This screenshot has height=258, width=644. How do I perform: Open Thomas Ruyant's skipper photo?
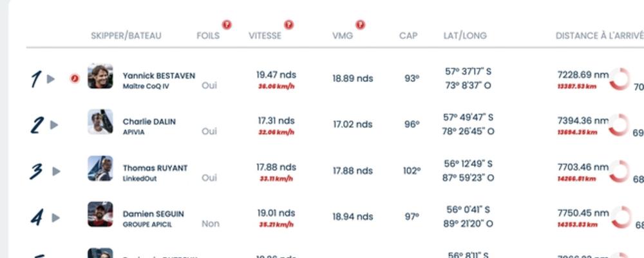coord(100,168)
